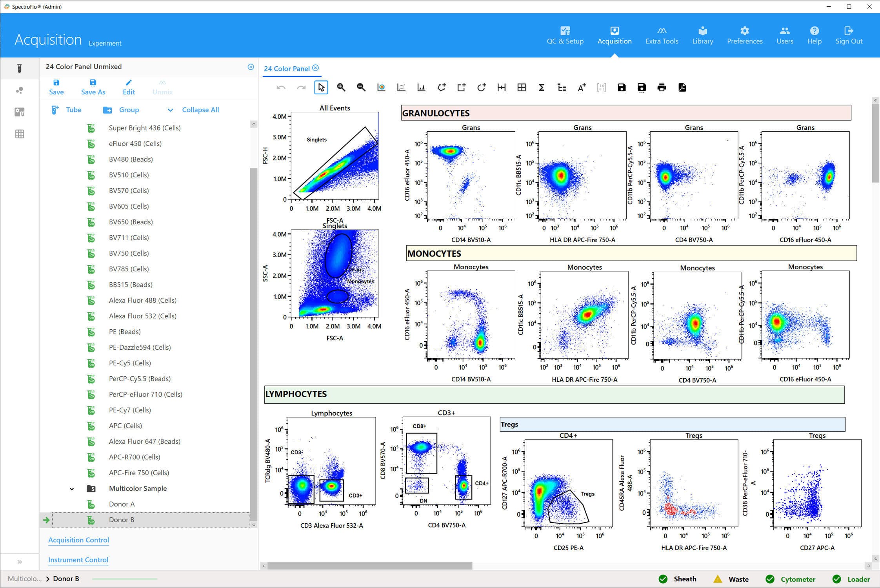
Task: Print the current worksheet
Action: [662, 87]
